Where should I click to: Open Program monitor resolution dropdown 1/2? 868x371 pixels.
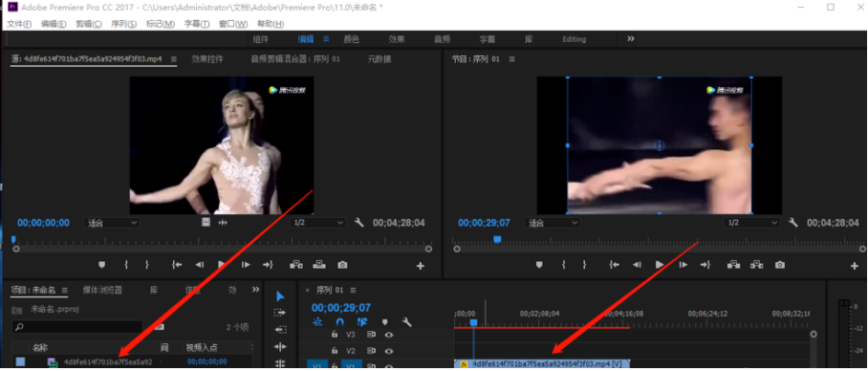752,223
